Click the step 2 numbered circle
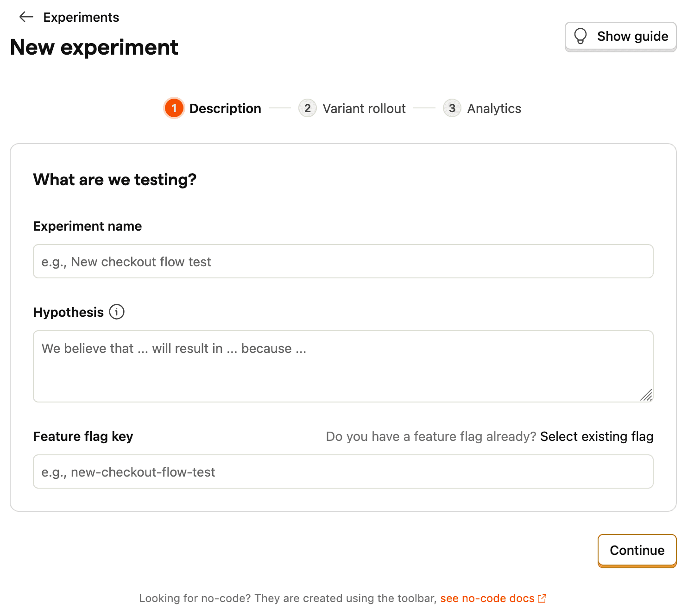The height and width of the screenshot is (616, 694). (x=308, y=108)
